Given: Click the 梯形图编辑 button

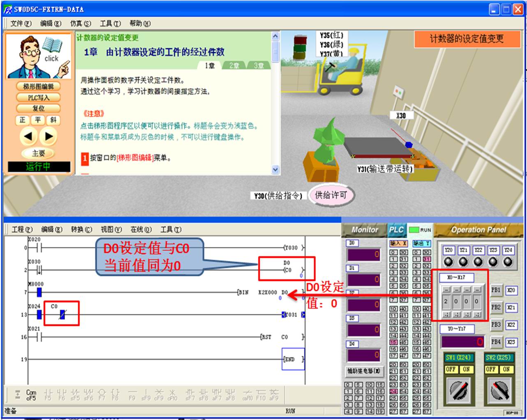Looking at the screenshot, I should (38, 86).
